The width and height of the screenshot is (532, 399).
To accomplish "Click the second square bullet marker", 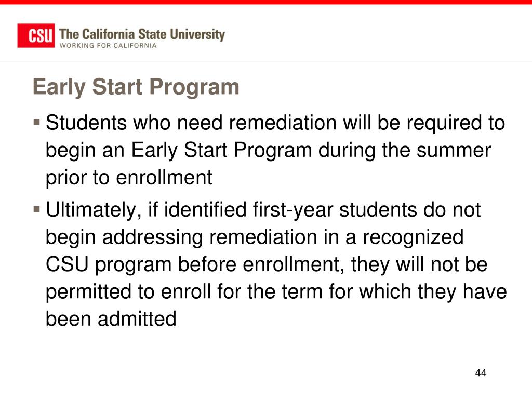I will tap(37, 208).
